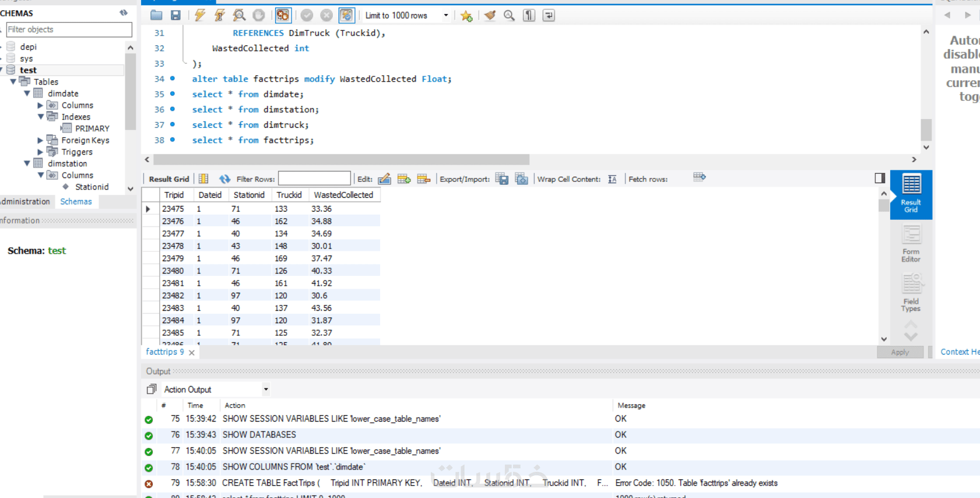Viewport: 980px width, 498px height.
Task: Add query to favorites star icon
Action: tap(466, 16)
